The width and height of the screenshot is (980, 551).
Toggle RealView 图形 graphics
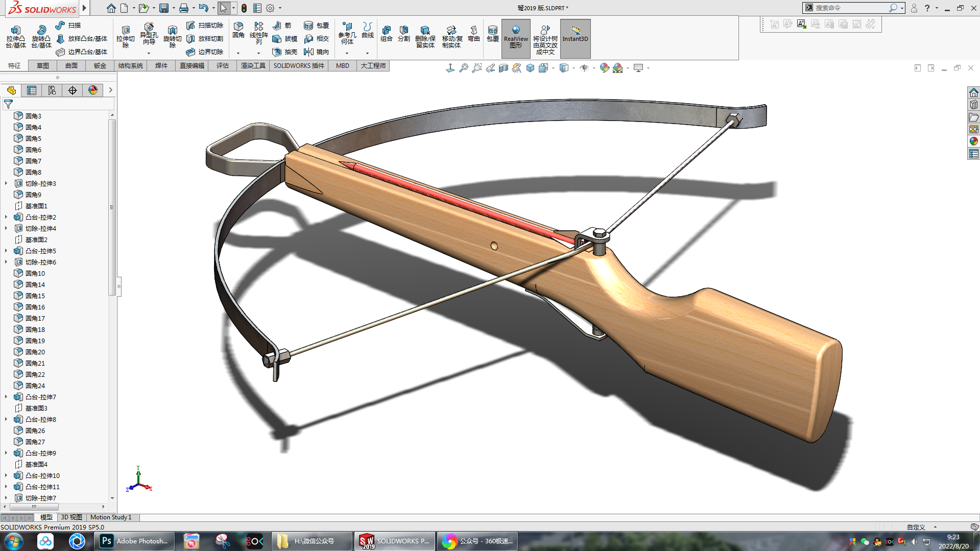click(x=516, y=37)
